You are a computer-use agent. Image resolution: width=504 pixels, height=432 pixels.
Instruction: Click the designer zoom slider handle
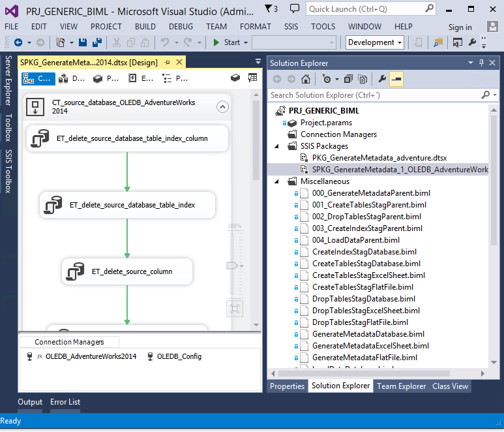point(232,266)
